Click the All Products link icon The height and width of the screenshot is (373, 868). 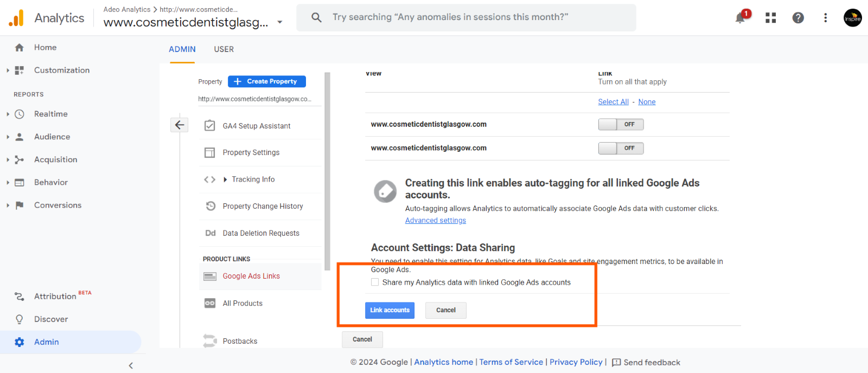210,303
